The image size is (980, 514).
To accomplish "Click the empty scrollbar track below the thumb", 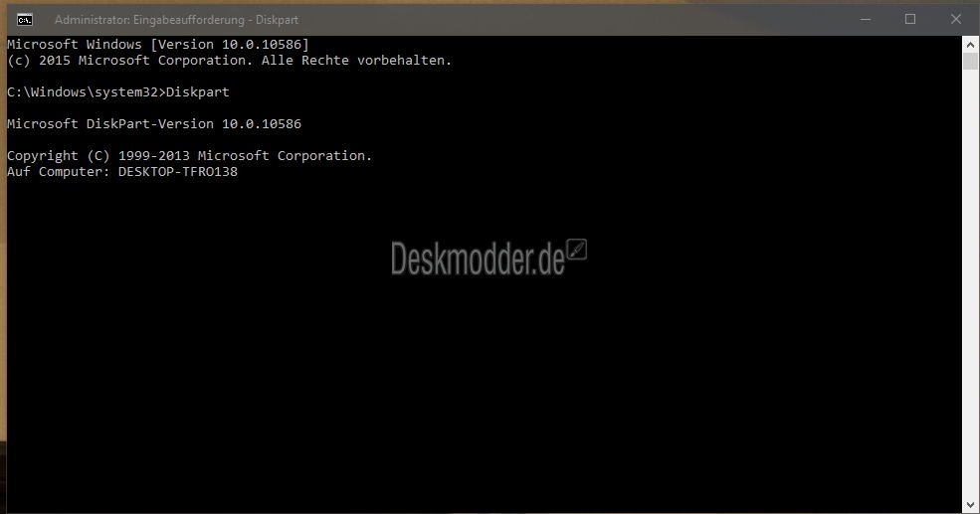I will 971,298.
